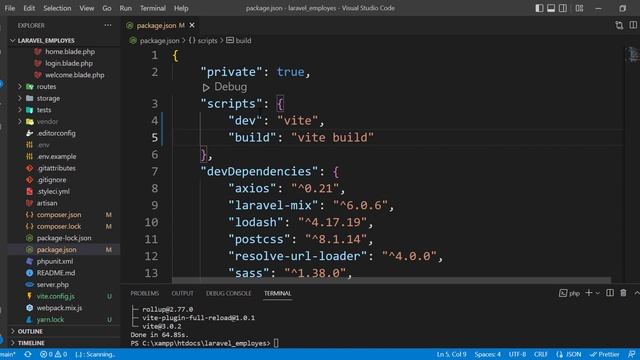Click the Debug code lens above scripts
The height and width of the screenshot is (360, 640).
tap(230, 87)
